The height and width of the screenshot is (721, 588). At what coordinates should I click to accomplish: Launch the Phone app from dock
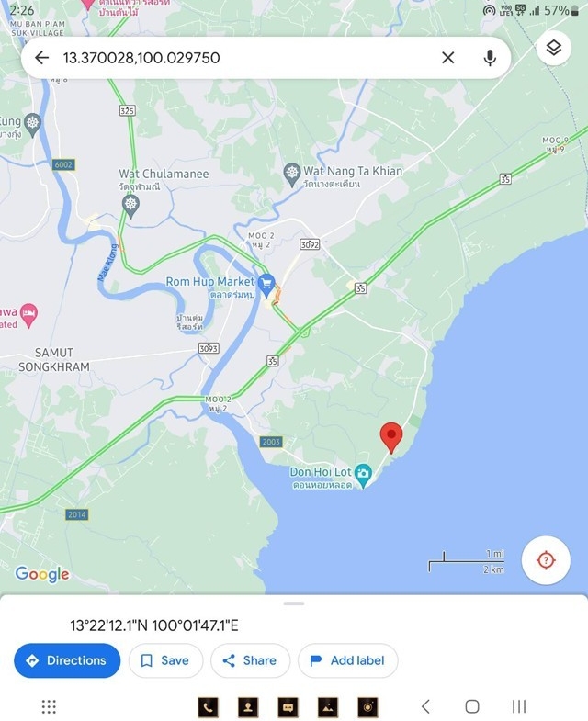[208, 706]
